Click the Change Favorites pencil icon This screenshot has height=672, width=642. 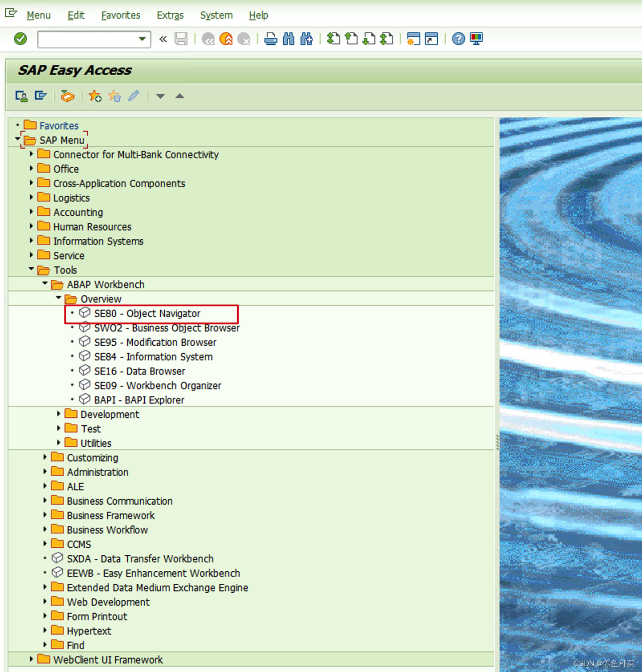tap(134, 96)
